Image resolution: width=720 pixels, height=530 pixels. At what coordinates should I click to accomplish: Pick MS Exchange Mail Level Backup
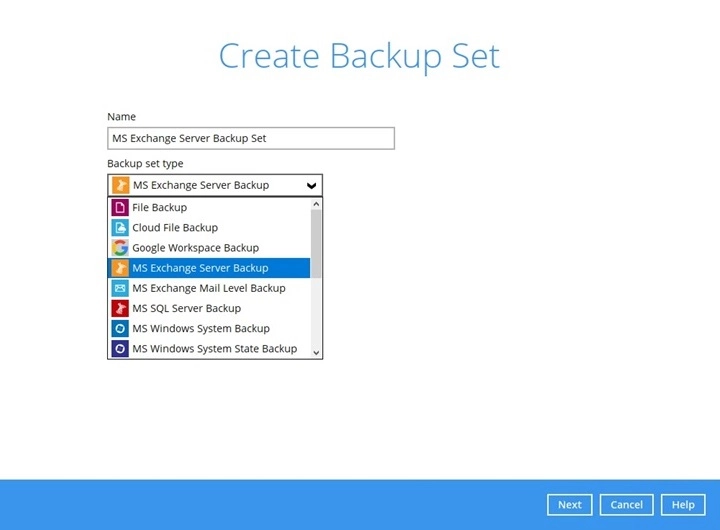(209, 288)
